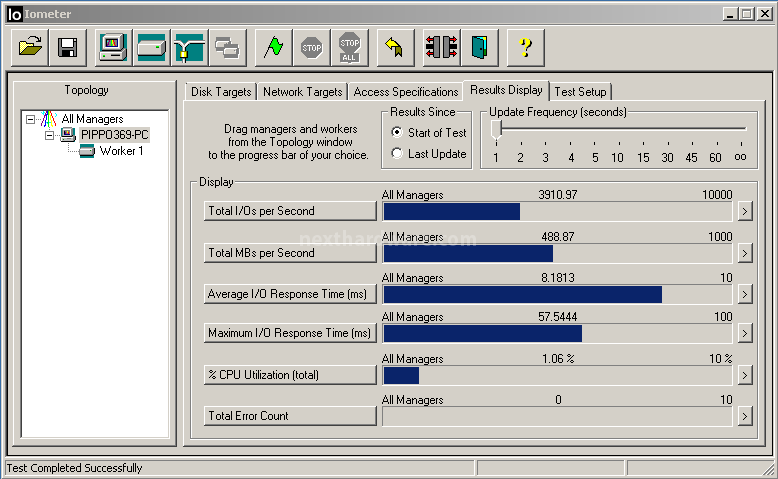This screenshot has width=778, height=479.
Task: Click Test Completed Successfully status text
Action: click(x=74, y=468)
